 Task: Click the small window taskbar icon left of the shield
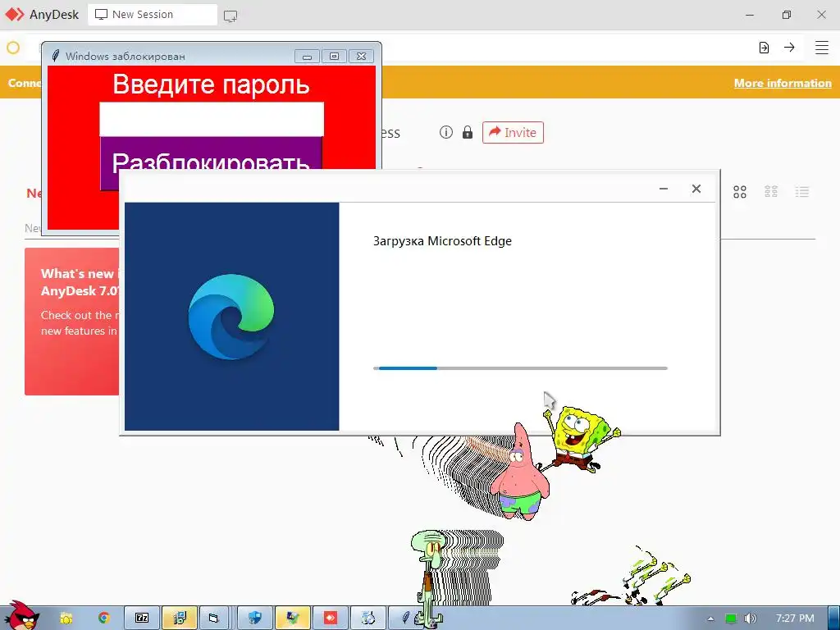214,619
